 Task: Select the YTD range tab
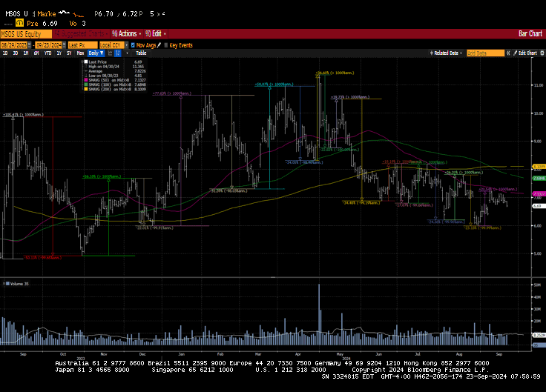(47, 53)
